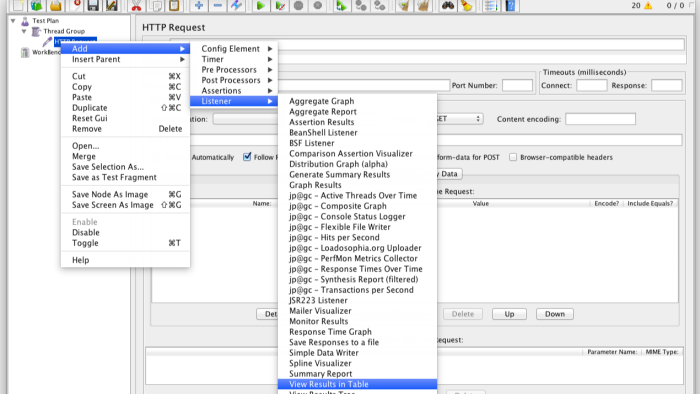Click the Paste clipboard toolbar icon

pyautogui.click(x=174, y=5)
